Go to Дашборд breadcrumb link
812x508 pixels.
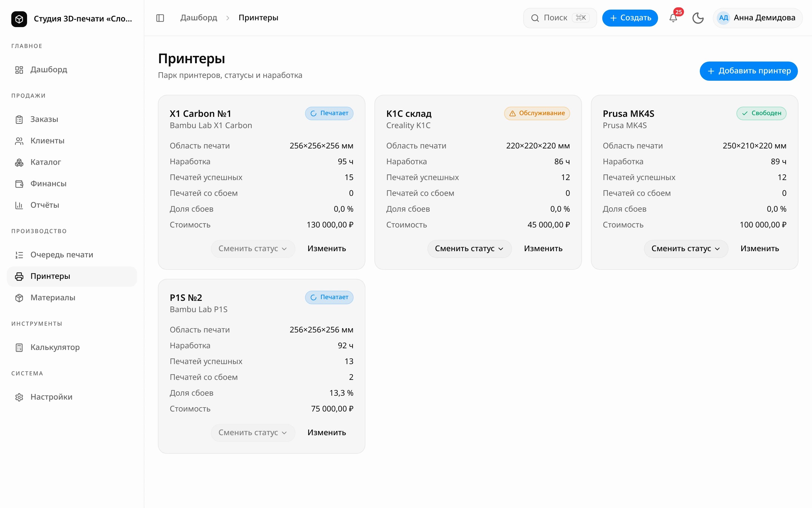[199, 18]
